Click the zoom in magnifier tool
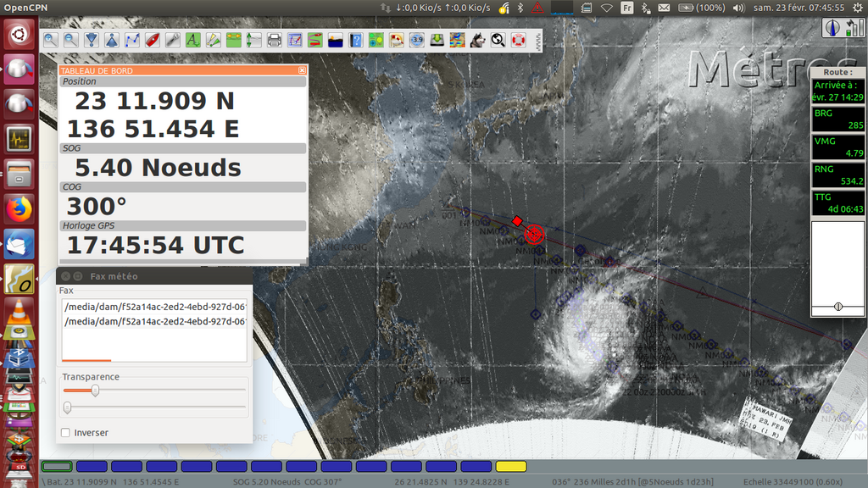Screen dimensions: 868x488 (x=51, y=40)
